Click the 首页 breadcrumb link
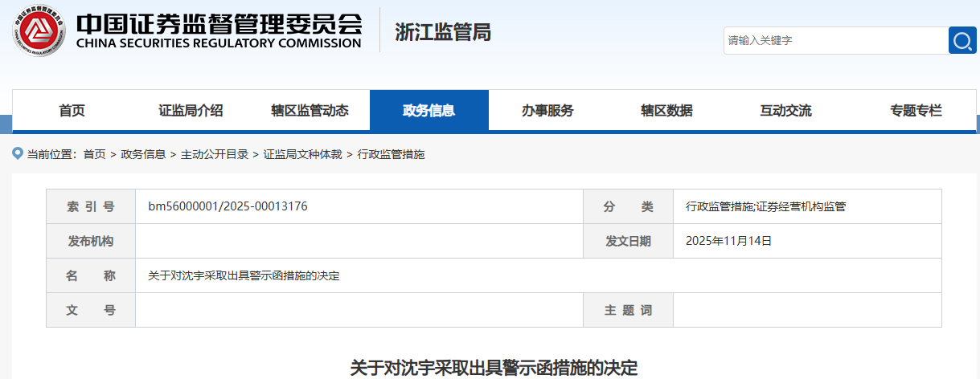Screen dimensions: 980x379 [x=94, y=154]
